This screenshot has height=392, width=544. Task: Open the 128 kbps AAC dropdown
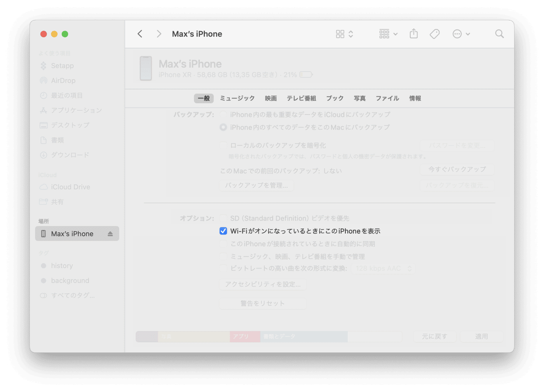coord(384,268)
